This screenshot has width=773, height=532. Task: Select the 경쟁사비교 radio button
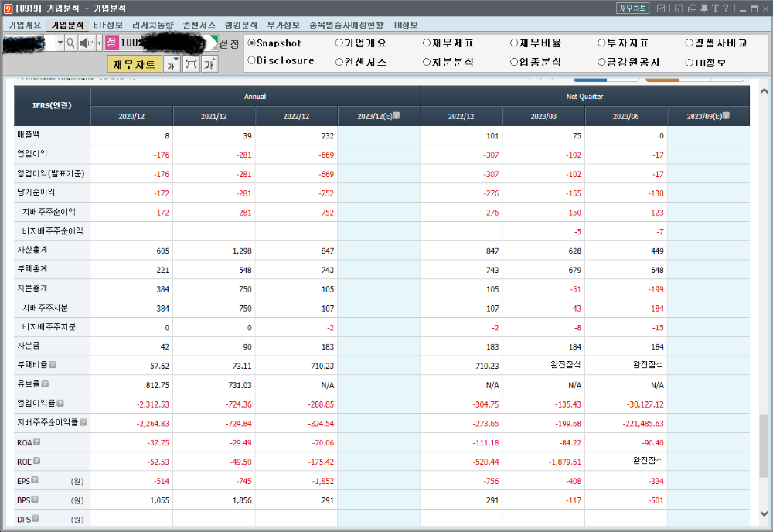[689, 43]
